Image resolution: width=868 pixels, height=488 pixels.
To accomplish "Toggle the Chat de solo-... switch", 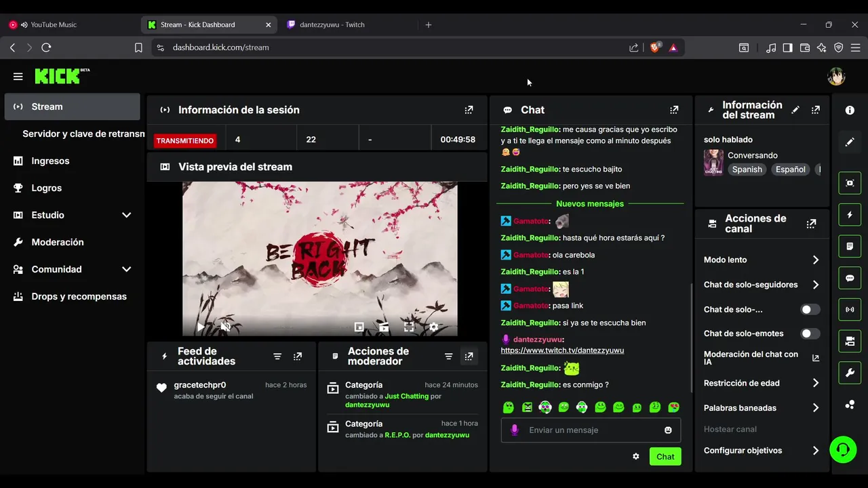I will coord(810,310).
